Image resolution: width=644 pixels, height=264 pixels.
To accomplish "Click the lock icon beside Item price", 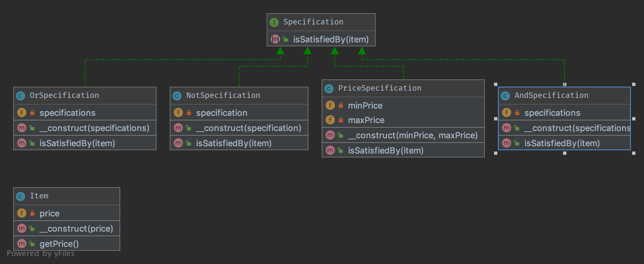I will pyautogui.click(x=32, y=213).
